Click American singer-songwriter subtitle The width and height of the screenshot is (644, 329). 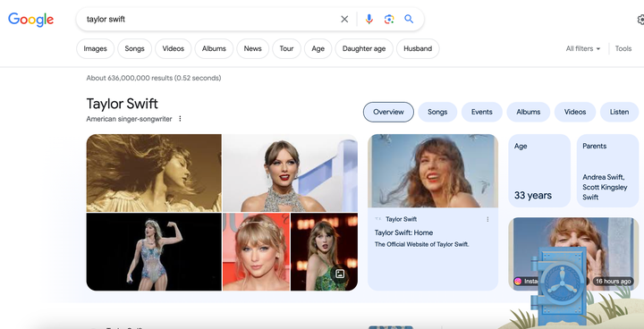129,119
